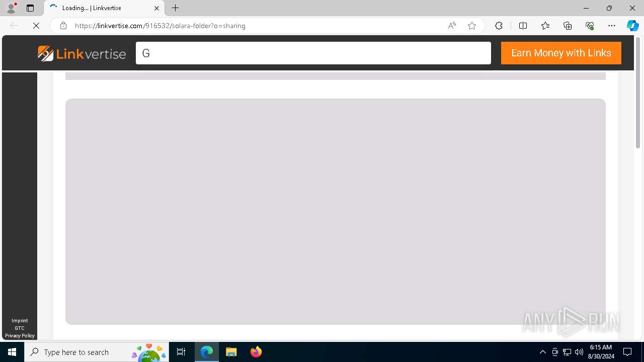
Task: Open the network status icon
Action: (x=567, y=352)
